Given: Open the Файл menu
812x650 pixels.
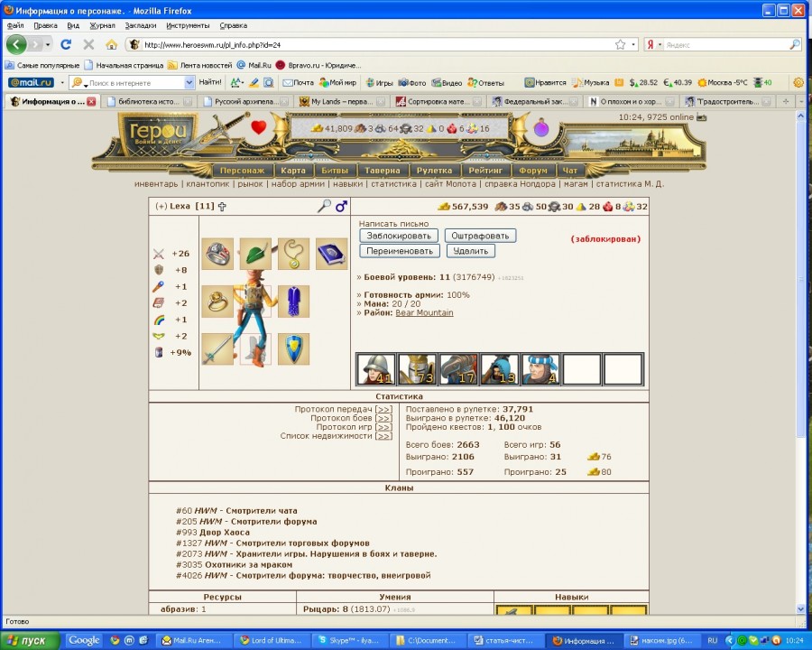Looking at the screenshot, I should tap(15, 25).
